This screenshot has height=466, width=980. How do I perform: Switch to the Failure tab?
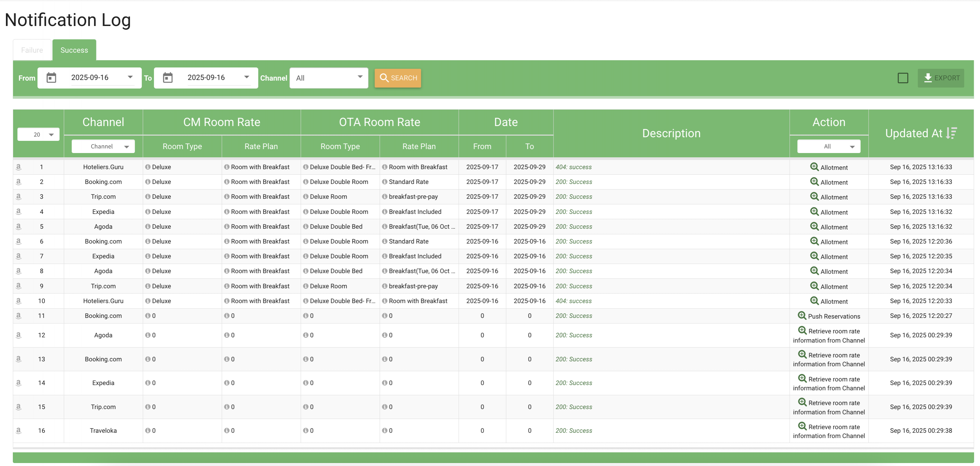[32, 50]
